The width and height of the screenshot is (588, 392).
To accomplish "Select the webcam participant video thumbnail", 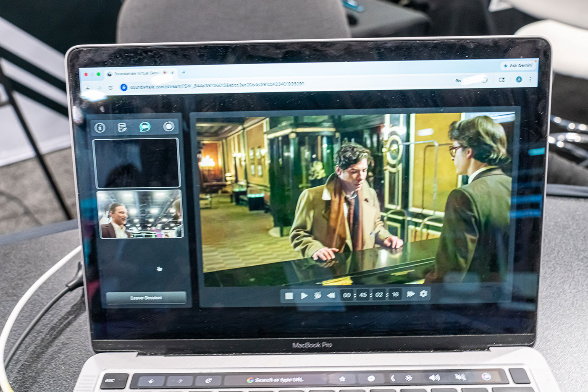I will click(140, 214).
